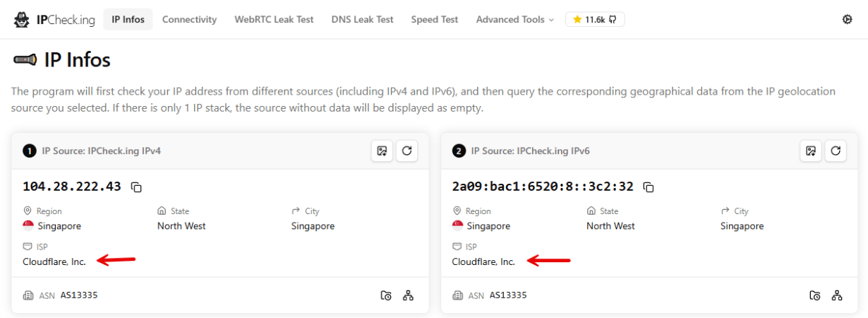Open the network diagram icon in IPv6 card

[837, 295]
